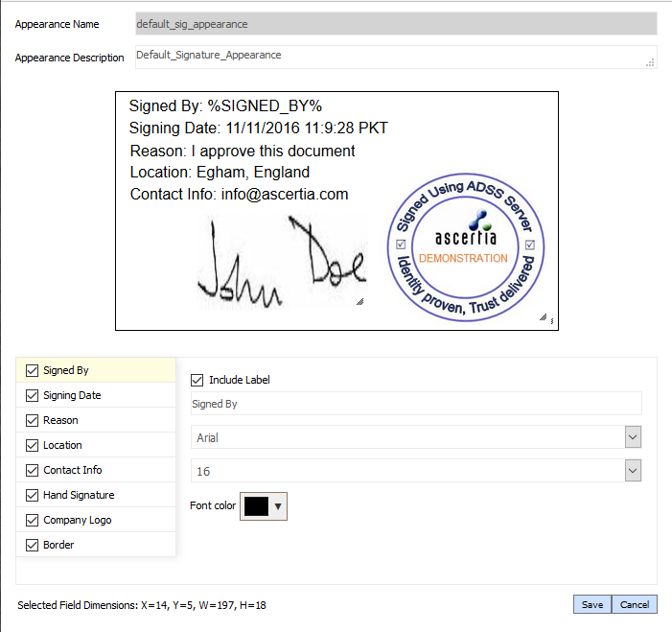Viewport: 672px width, 632px height.
Task: Click the John Doe hand signature image
Action: click(280, 259)
